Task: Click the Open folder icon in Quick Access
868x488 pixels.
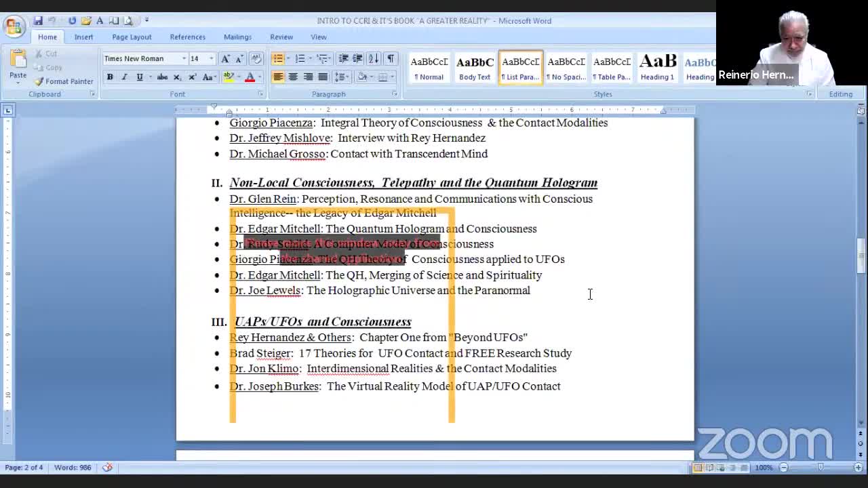Action: point(86,20)
